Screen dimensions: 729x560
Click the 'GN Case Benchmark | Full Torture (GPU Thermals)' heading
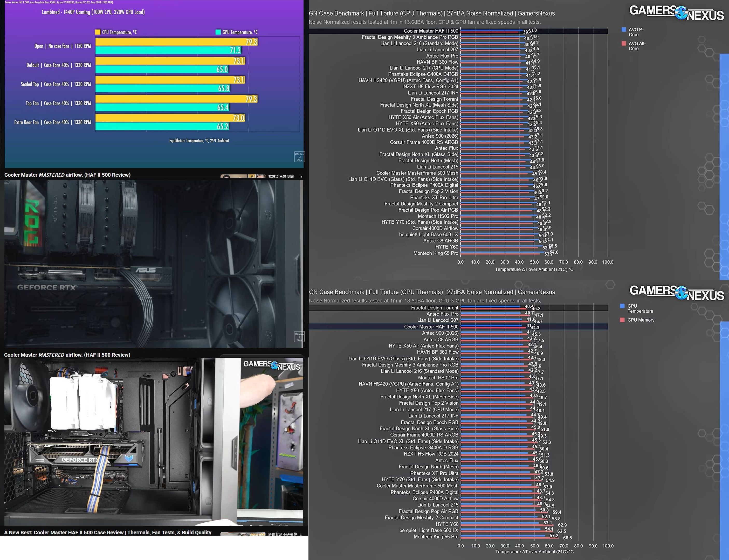pyautogui.click(x=432, y=292)
